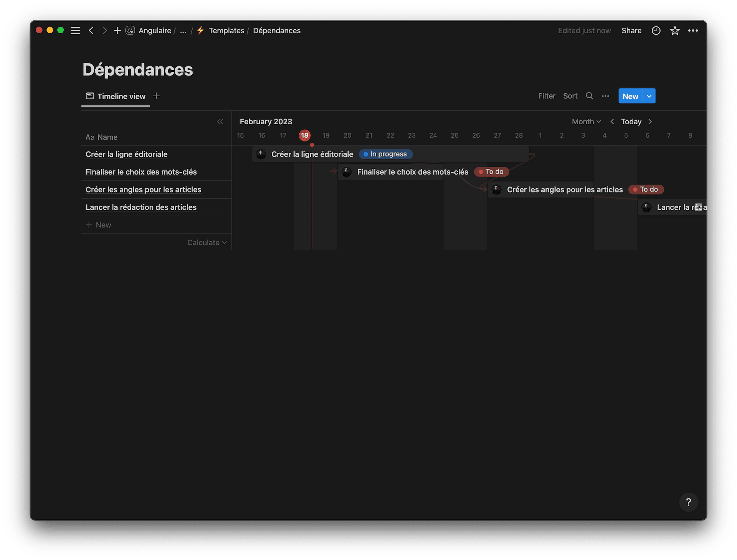Open the sidebar hamburger menu
Screen dimensions: 737x560
[x=76, y=31]
